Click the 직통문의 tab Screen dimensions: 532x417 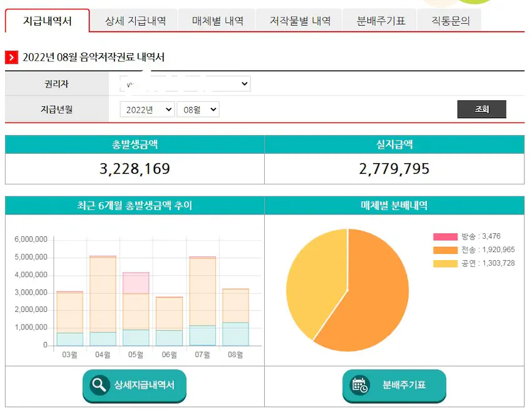[x=451, y=20]
